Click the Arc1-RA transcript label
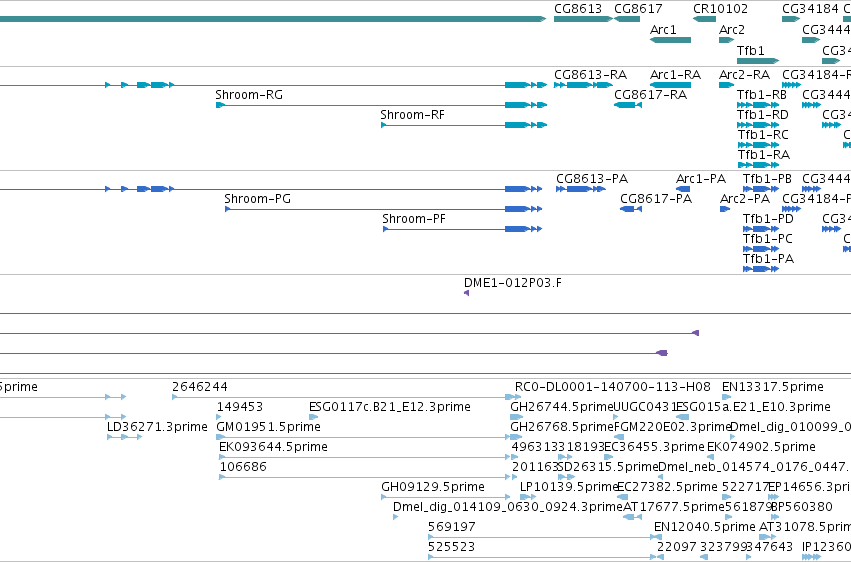 (676, 75)
